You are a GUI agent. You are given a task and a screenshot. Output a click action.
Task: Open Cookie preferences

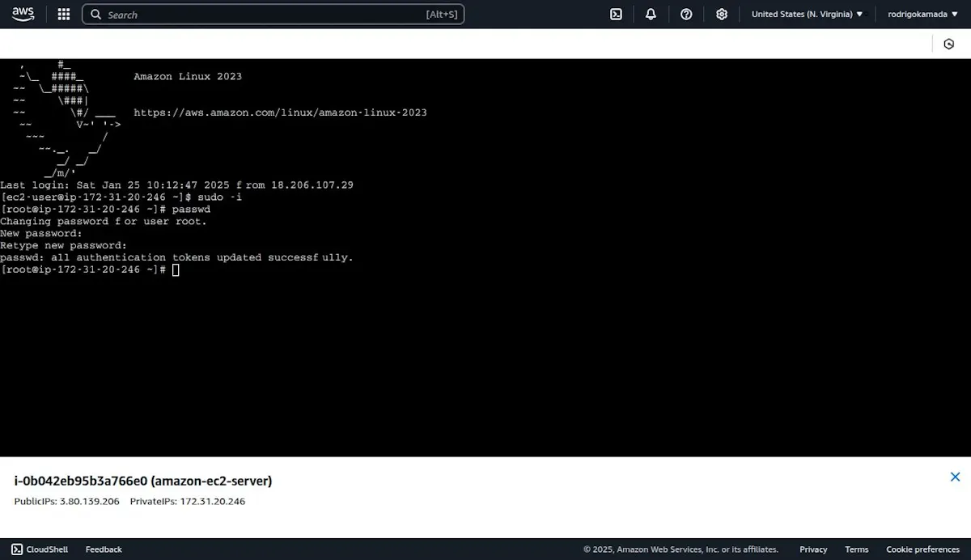pyautogui.click(x=922, y=549)
